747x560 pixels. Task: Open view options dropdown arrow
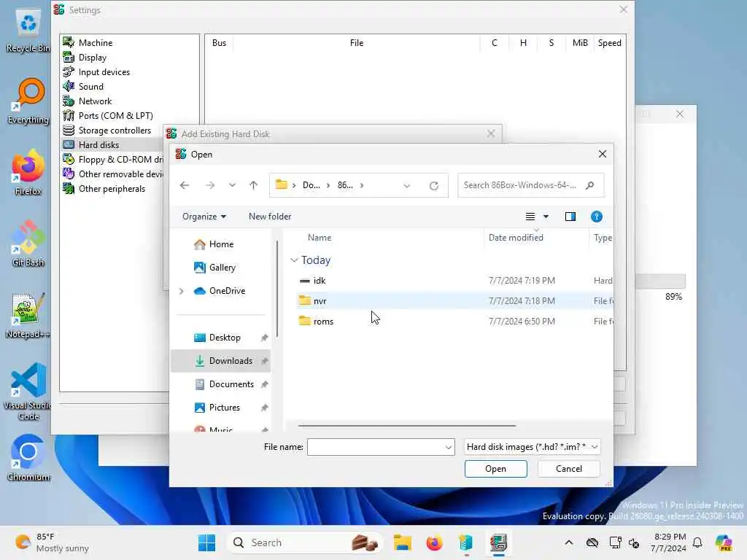tap(546, 217)
